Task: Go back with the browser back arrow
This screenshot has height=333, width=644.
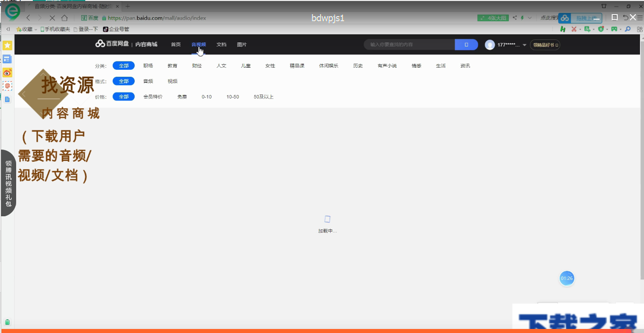Action: pos(28,18)
